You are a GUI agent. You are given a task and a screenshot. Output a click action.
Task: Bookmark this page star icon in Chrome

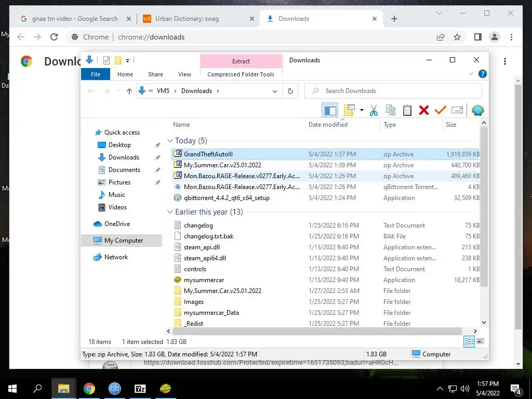click(x=457, y=37)
